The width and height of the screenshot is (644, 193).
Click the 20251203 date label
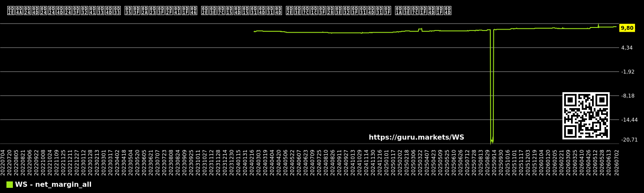pos(528,162)
